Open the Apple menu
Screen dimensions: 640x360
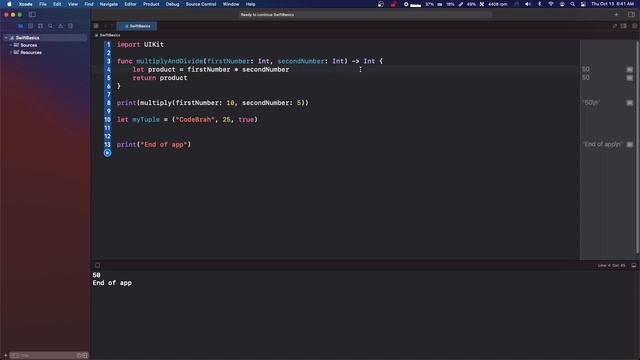point(9,4)
